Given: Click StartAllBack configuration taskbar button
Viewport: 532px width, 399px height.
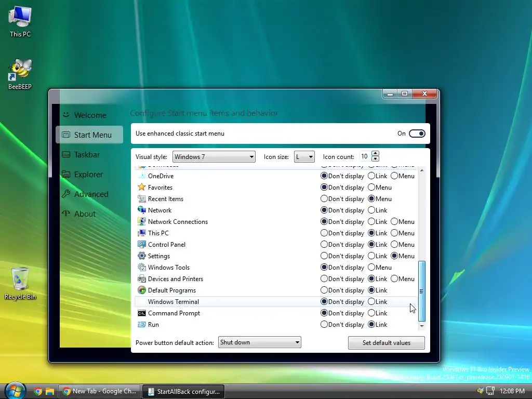Looking at the screenshot, I should [183, 391].
